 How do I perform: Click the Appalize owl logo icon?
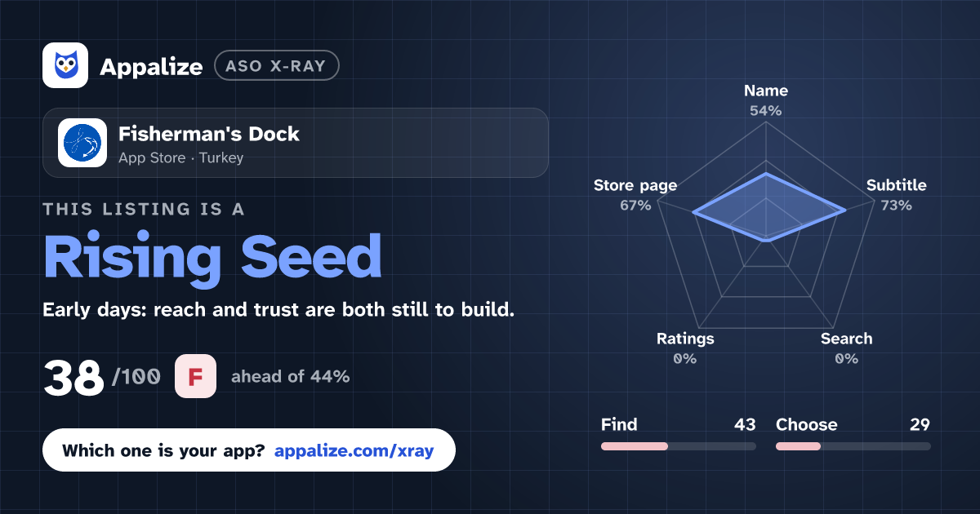(x=65, y=65)
